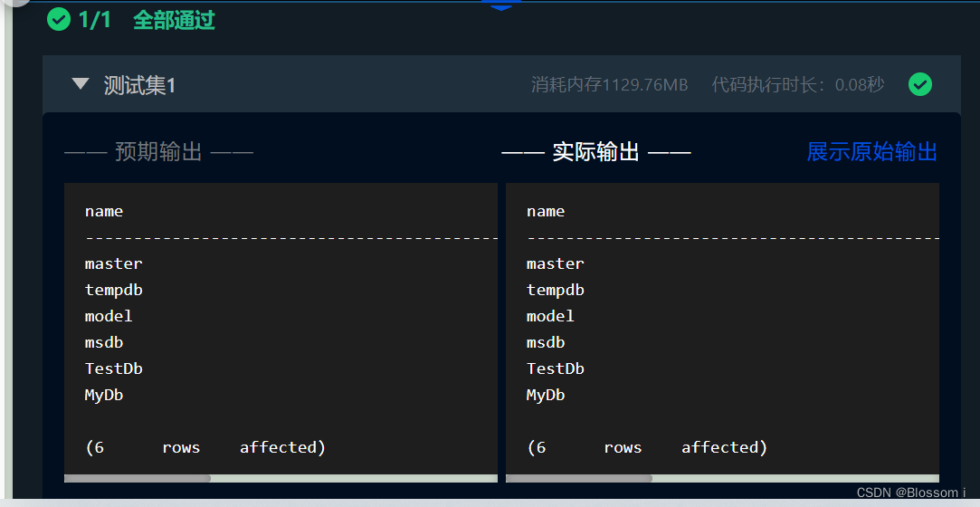Click the actual output horizontal scrollbar thumb

point(579,479)
